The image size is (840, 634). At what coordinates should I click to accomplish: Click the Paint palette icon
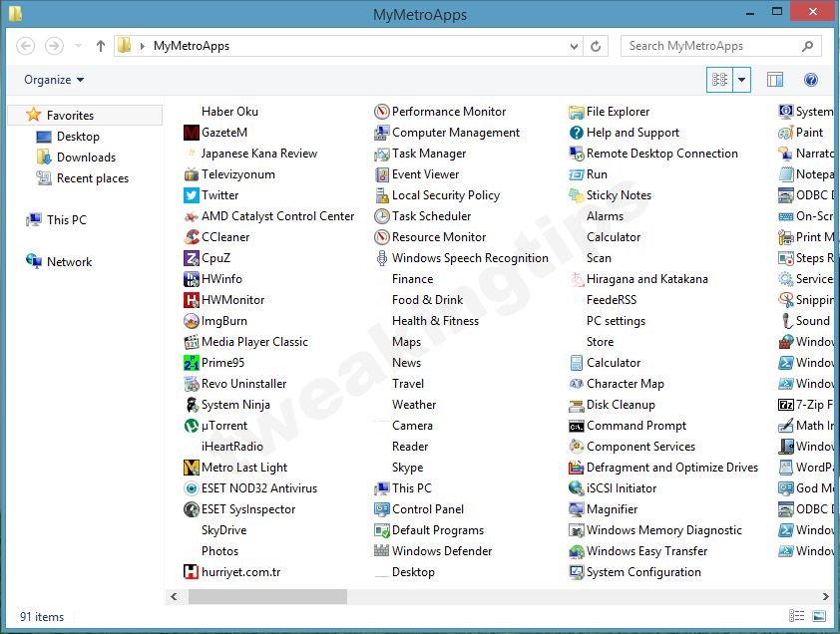786,133
